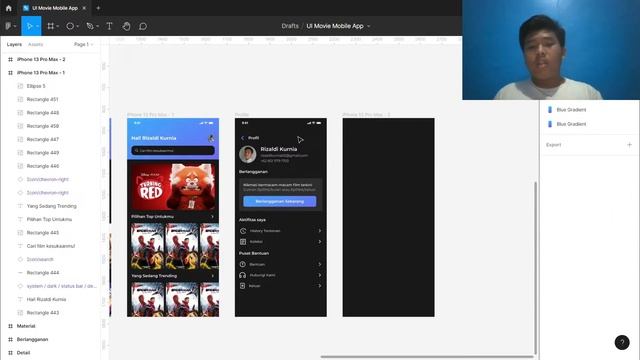This screenshot has width=640, height=360.
Task: Open the Pen tool dropdown arrow
Action: (98, 26)
